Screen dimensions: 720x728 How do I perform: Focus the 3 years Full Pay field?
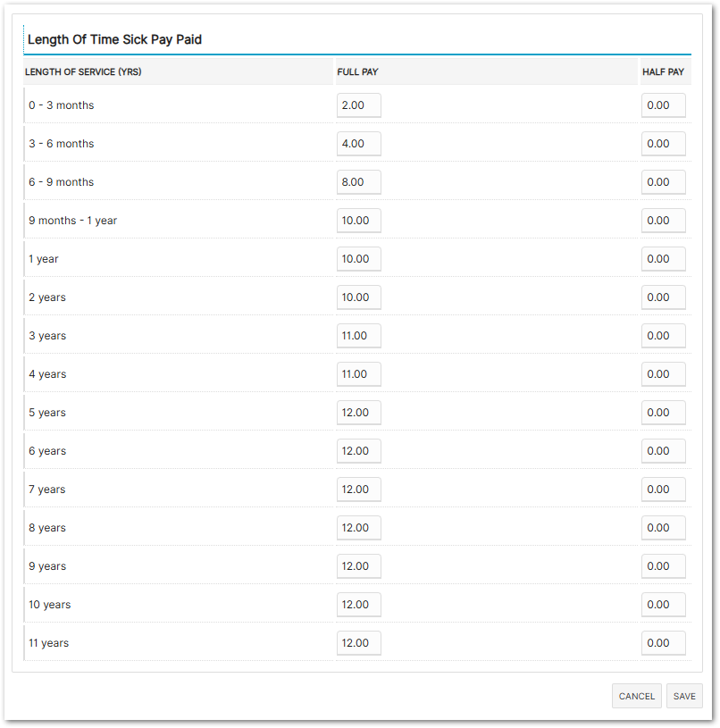(x=359, y=336)
